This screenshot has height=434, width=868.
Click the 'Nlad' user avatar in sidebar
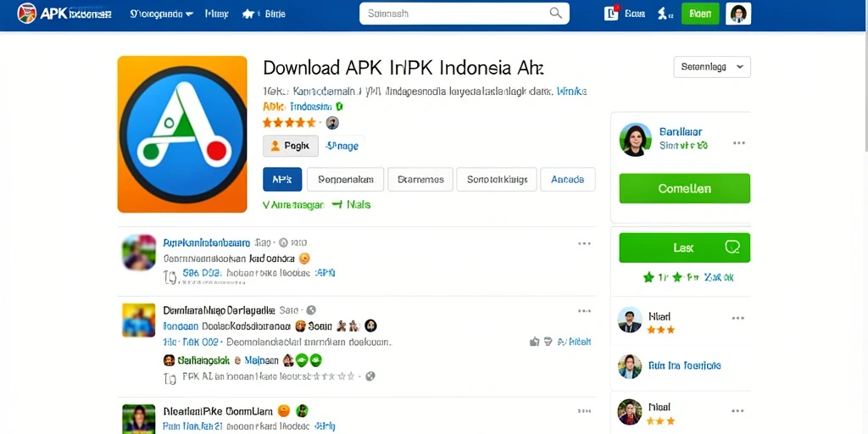[x=630, y=320]
